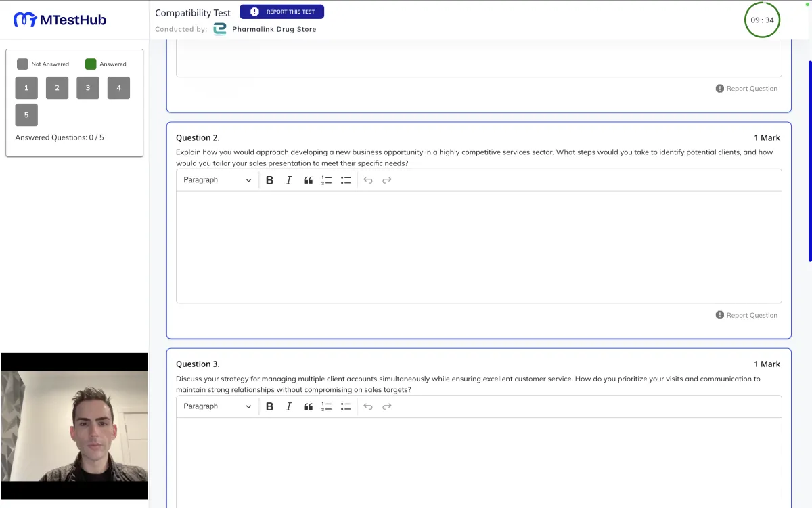Open Paragraph dropdown in Question 2 editor
This screenshot has height=508, width=812.
[x=217, y=180]
